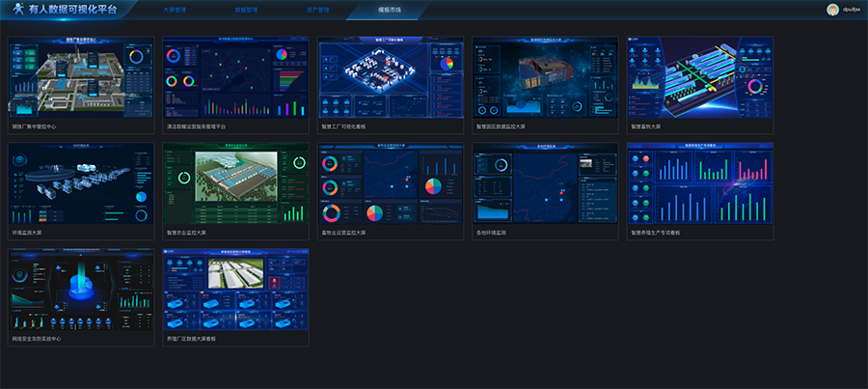Open the 智慧园区数据监控大屏 template thumbnail
Viewport: 868px width, 389px height.
tap(545, 78)
